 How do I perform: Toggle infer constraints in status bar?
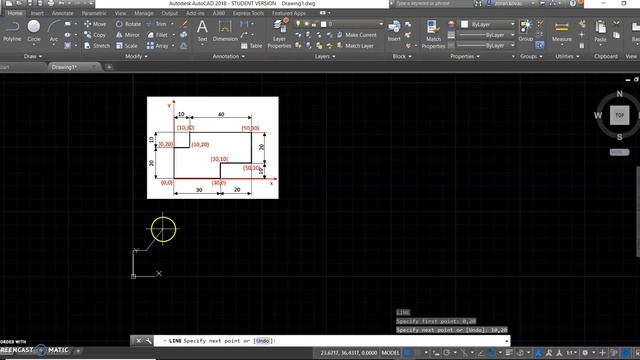(x=436, y=353)
